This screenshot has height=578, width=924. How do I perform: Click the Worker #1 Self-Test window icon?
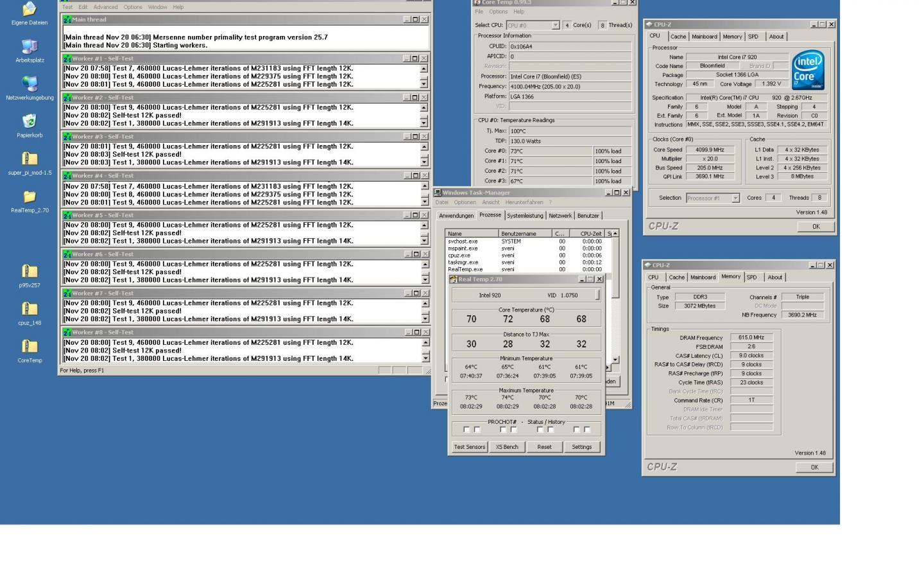[67, 58]
